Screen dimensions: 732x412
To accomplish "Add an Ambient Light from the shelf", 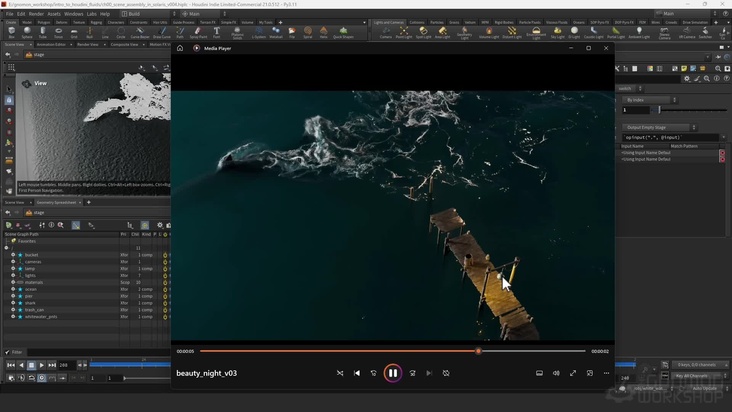I will [x=639, y=32].
